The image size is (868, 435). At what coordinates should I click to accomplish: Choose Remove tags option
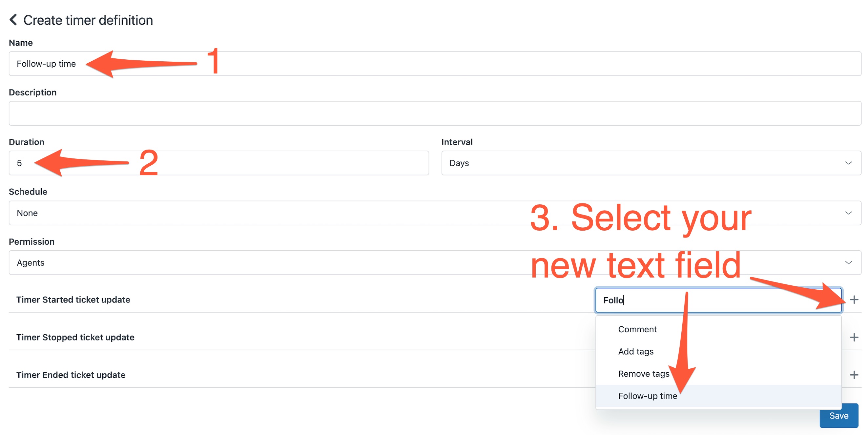(x=718, y=374)
